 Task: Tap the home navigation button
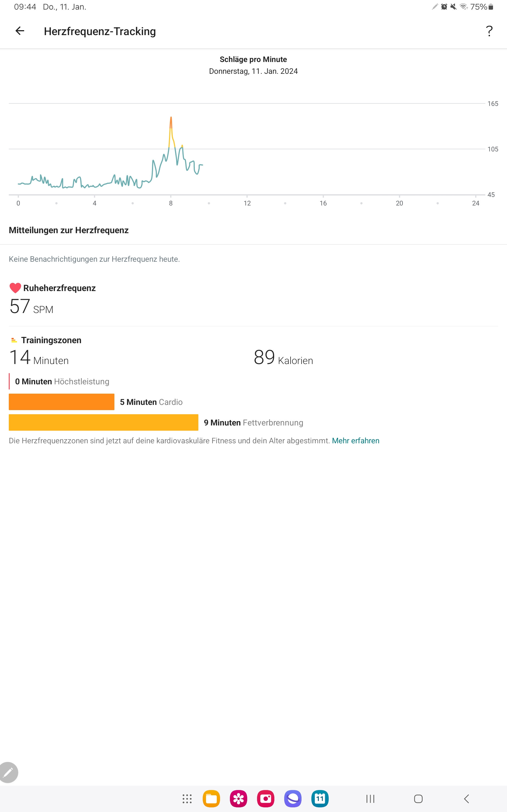tap(418, 799)
